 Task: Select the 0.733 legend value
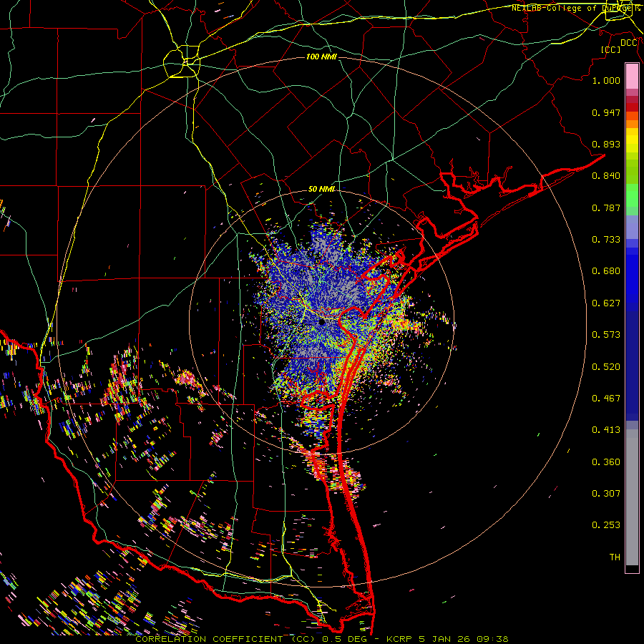[x=606, y=240]
